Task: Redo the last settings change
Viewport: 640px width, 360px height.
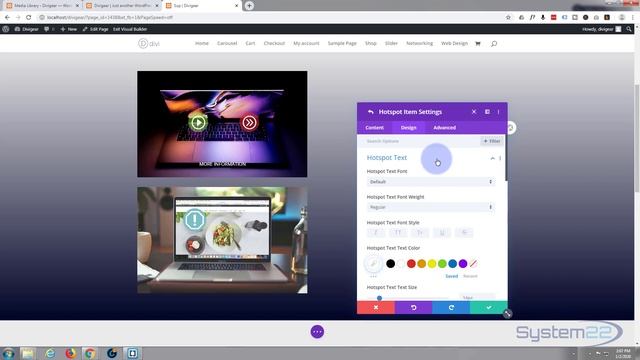Action: click(x=451, y=308)
